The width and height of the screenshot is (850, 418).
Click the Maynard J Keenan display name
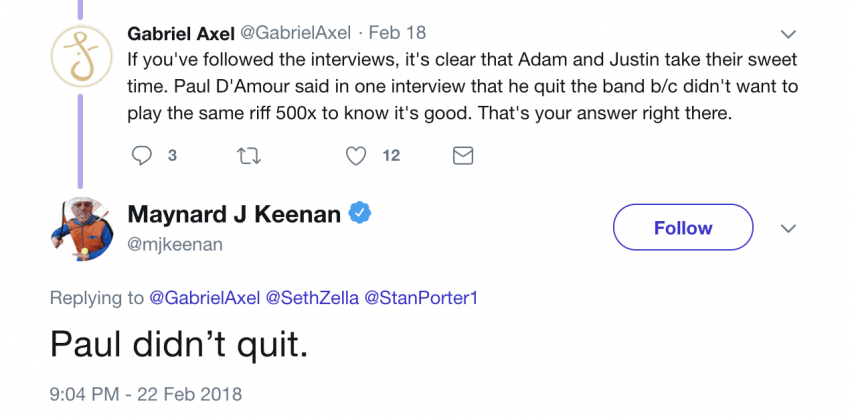point(234,213)
